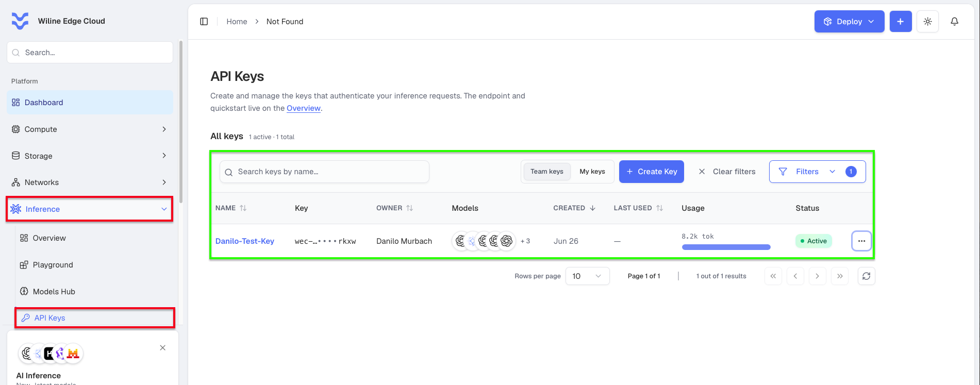Open the Deploy dropdown
The height and width of the screenshot is (385, 980).
click(x=849, y=22)
